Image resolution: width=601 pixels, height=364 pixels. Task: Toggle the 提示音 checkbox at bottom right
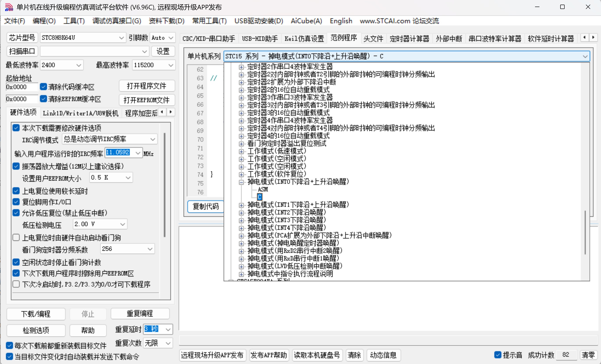pos(498,355)
